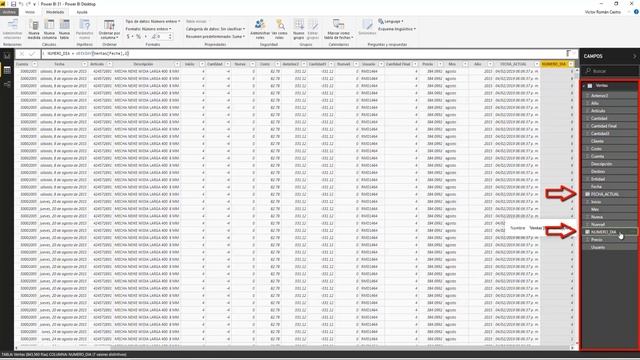The height and width of the screenshot is (360, 640).
Task: Collapse the CAMPOS pane with the chevron
Action: tap(634, 56)
